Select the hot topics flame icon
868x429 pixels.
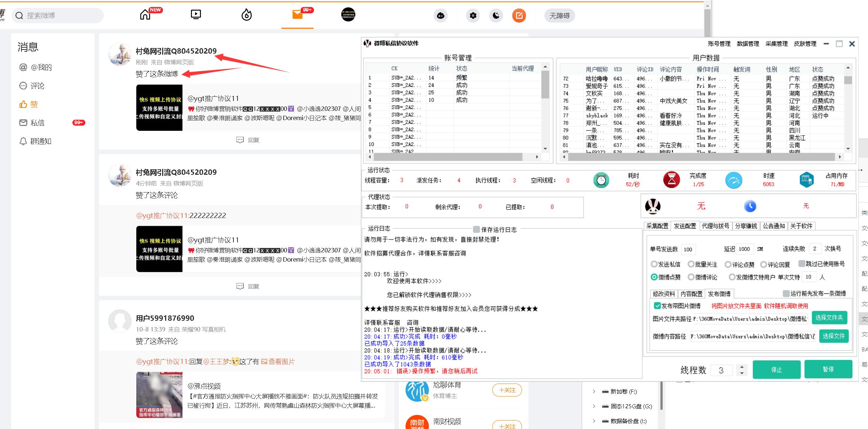click(x=246, y=15)
